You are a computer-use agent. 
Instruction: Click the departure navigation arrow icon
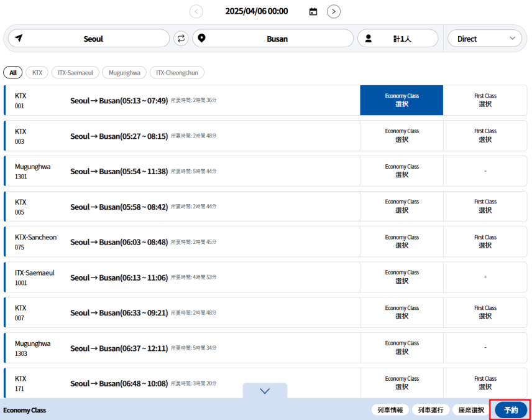19,39
